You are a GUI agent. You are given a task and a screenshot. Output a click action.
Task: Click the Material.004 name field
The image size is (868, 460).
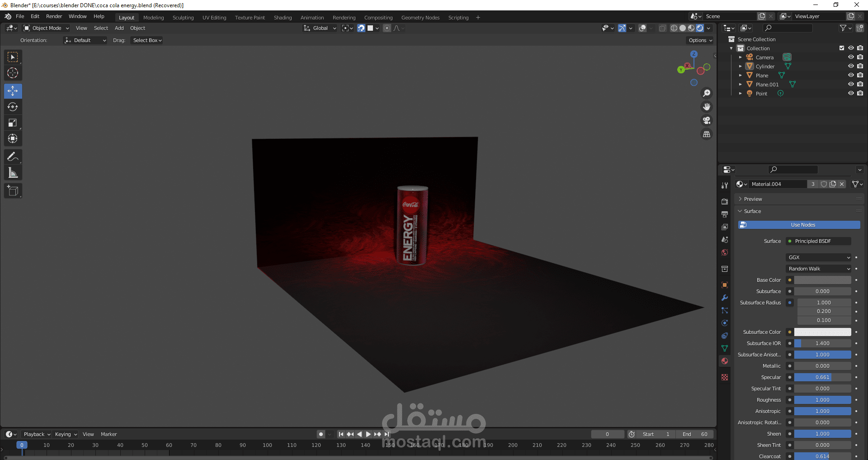click(778, 184)
